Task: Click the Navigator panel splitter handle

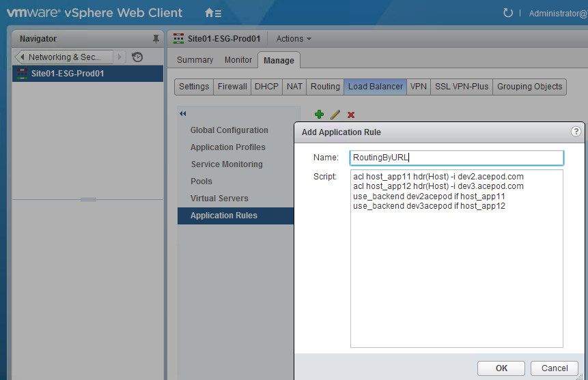Action: (88, 199)
